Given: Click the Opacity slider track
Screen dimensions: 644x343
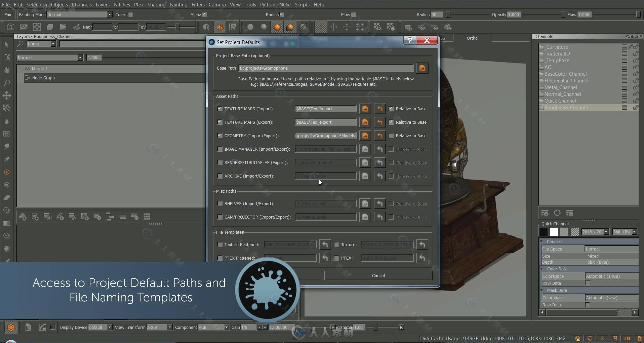Looking at the screenshot, I should pyautogui.click(x=544, y=14).
